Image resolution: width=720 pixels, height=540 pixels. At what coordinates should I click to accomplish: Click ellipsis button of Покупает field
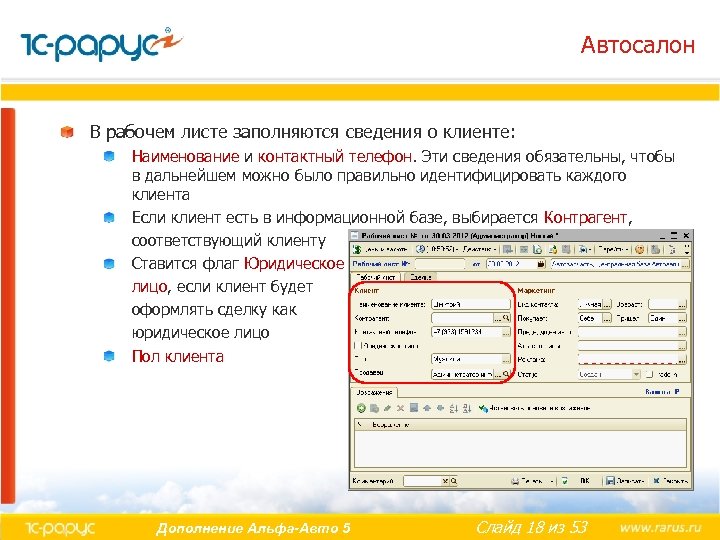coord(607,318)
